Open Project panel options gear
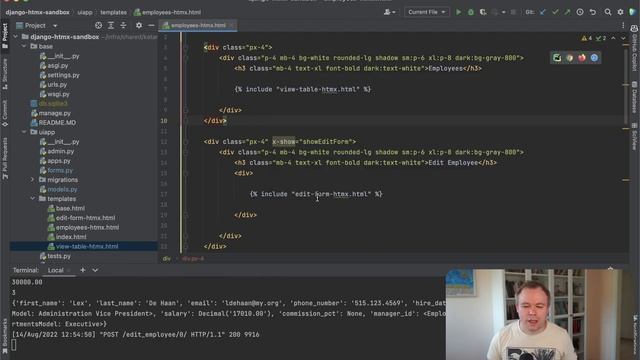Screen dimensions: 640x360 click(139, 25)
